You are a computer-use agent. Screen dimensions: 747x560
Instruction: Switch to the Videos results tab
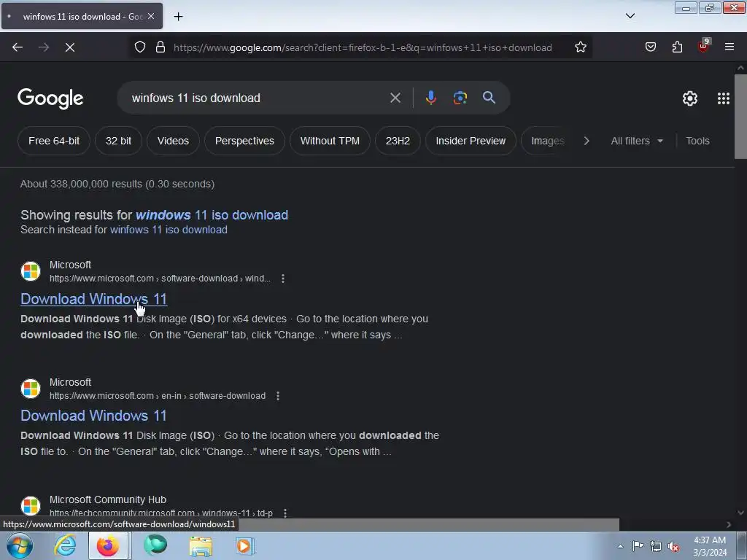tap(173, 141)
